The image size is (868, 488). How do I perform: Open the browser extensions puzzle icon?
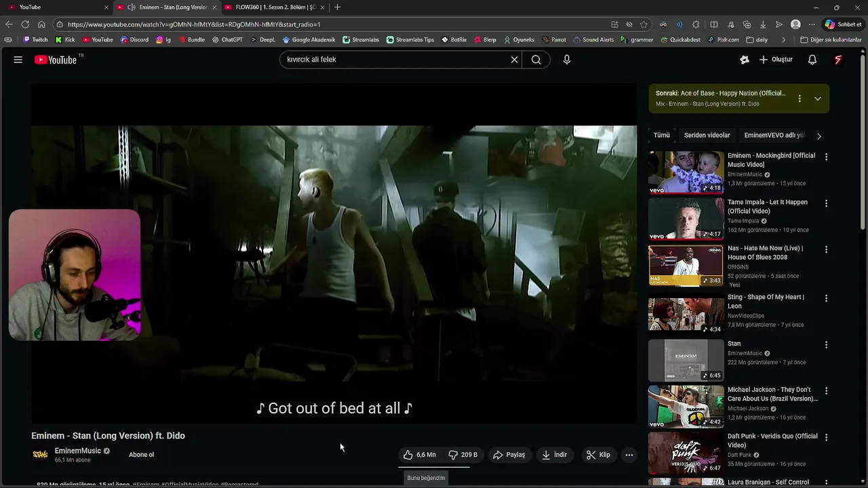pos(696,24)
